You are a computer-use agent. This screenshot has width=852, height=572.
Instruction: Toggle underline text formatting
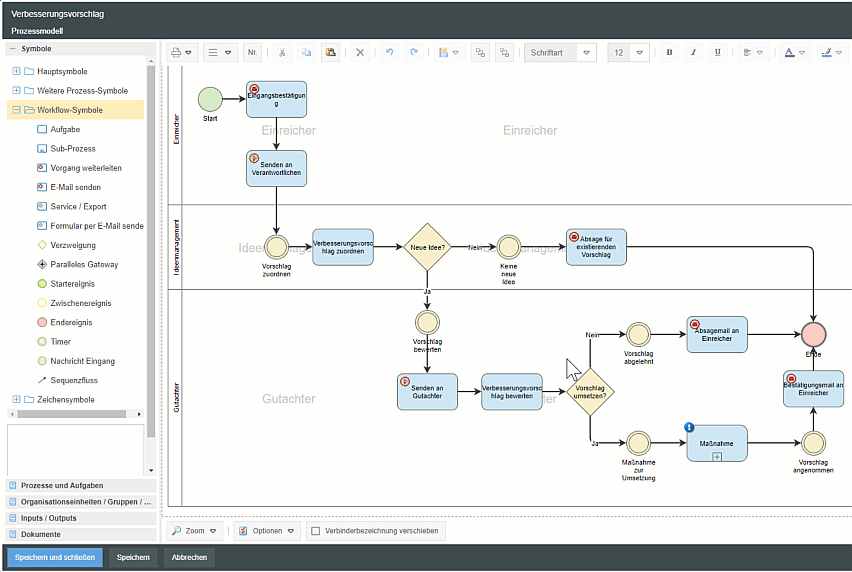(717, 52)
